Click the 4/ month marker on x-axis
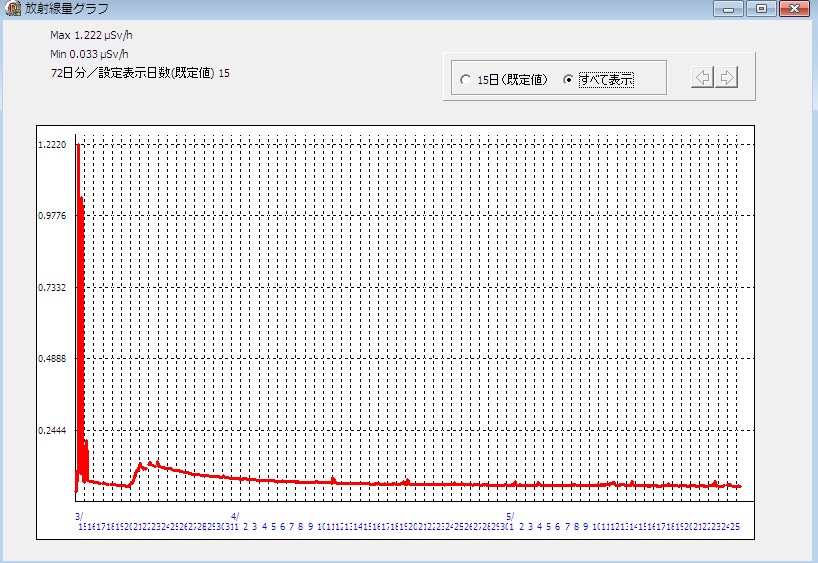818x563 pixels. coord(235,515)
